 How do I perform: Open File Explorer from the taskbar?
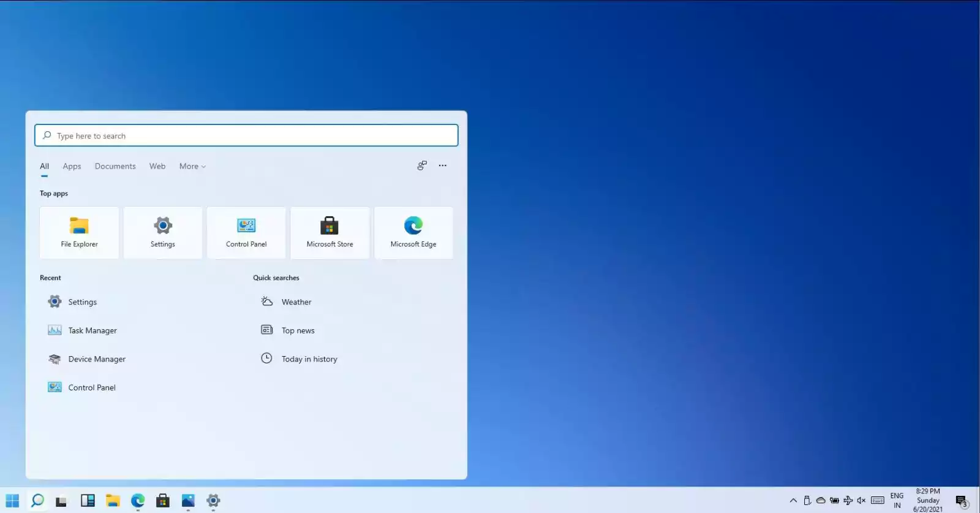click(x=113, y=501)
